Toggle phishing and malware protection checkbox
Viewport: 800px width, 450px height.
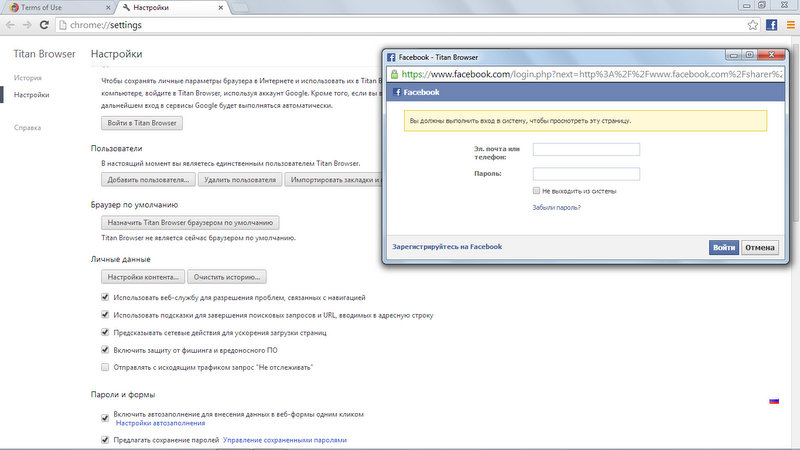[x=105, y=350]
